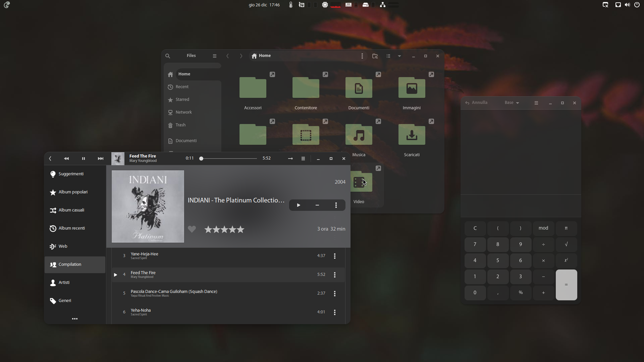Open Recent in Files sidebar
The height and width of the screenshot is (362, 644).
[x=193, y=87]
